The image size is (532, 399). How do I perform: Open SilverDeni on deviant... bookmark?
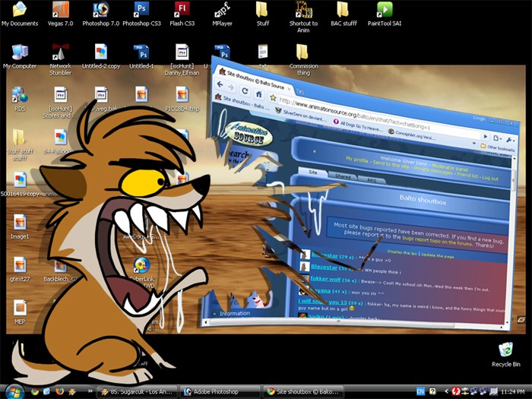(x=301, y=116)
